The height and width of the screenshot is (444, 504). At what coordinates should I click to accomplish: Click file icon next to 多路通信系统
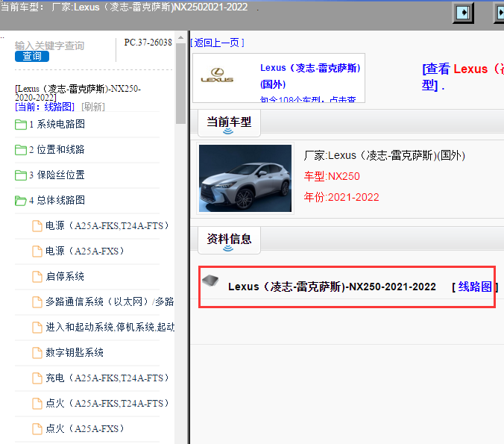37,301
